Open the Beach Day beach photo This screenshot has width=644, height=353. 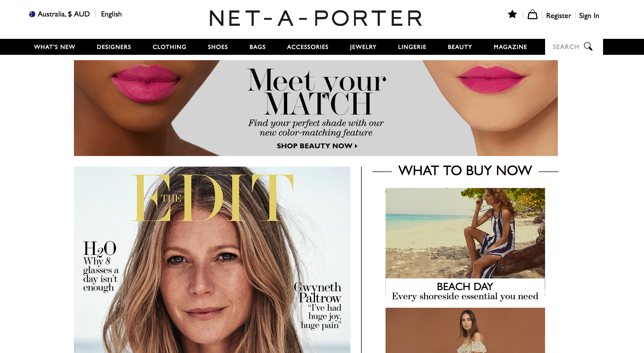point(465,233)
